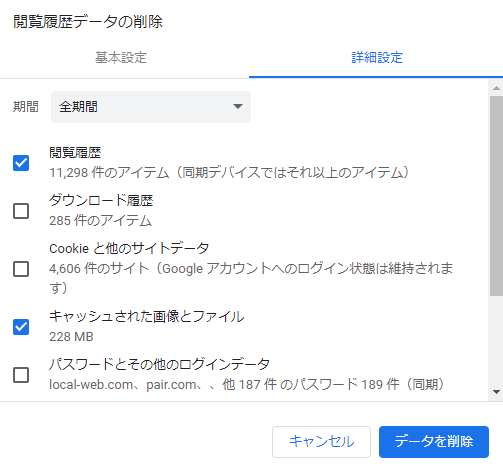
Task: Click the Cookie と他のサイトデータ label
Action: pyautogui.click(x=129, y=249)
